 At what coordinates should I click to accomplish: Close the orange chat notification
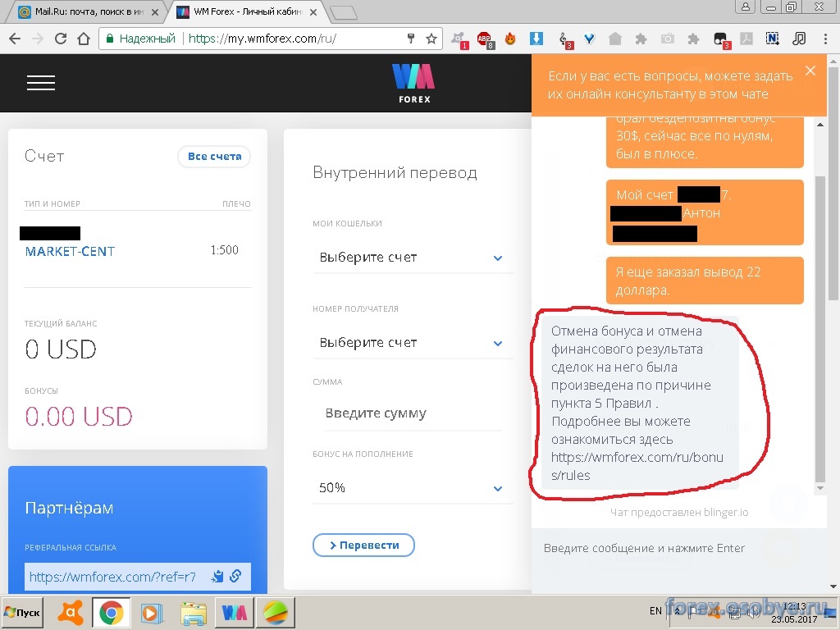tap(810, 71)
